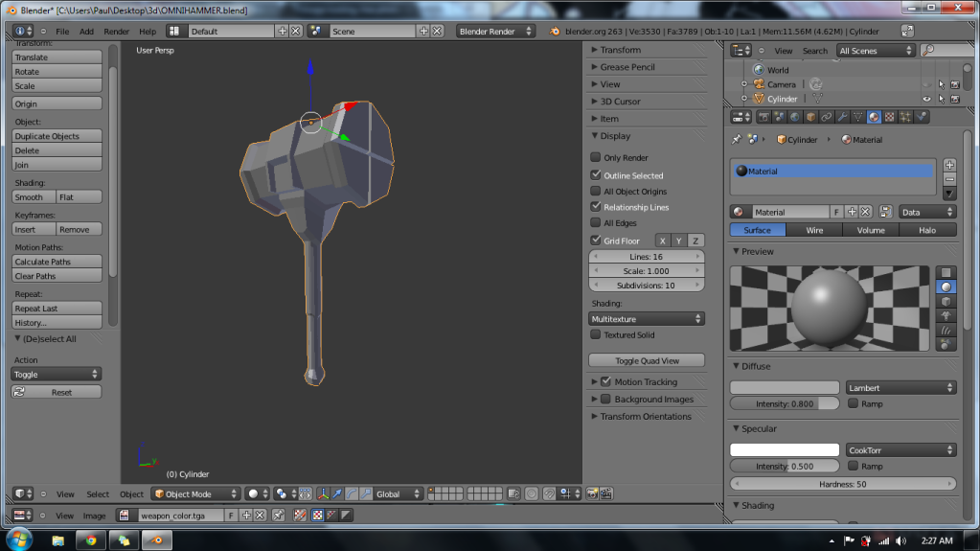Click the Windows Start orb

pyautogui.click(x=19, y=540)
